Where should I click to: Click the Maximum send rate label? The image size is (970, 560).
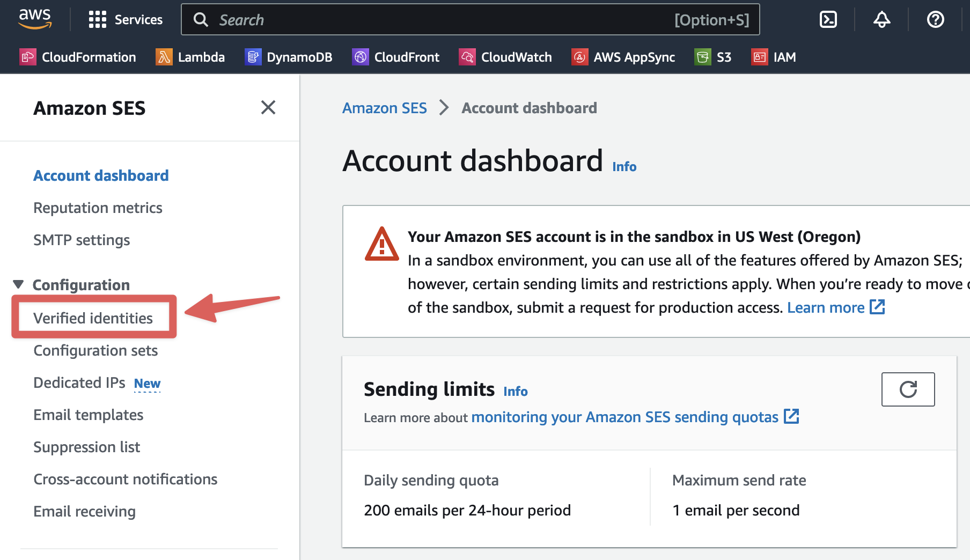[x=739, y=480]
